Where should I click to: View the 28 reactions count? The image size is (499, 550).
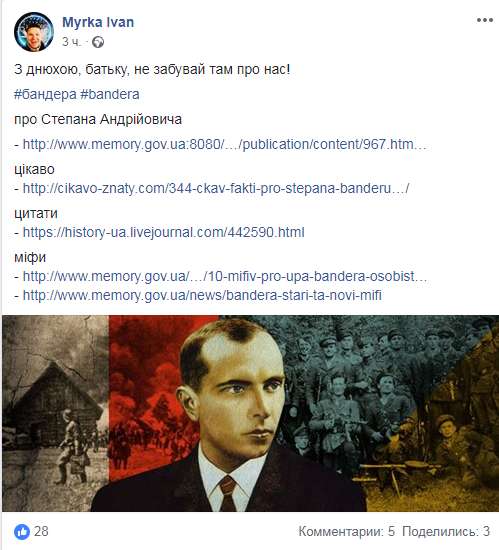coord(41,532)
